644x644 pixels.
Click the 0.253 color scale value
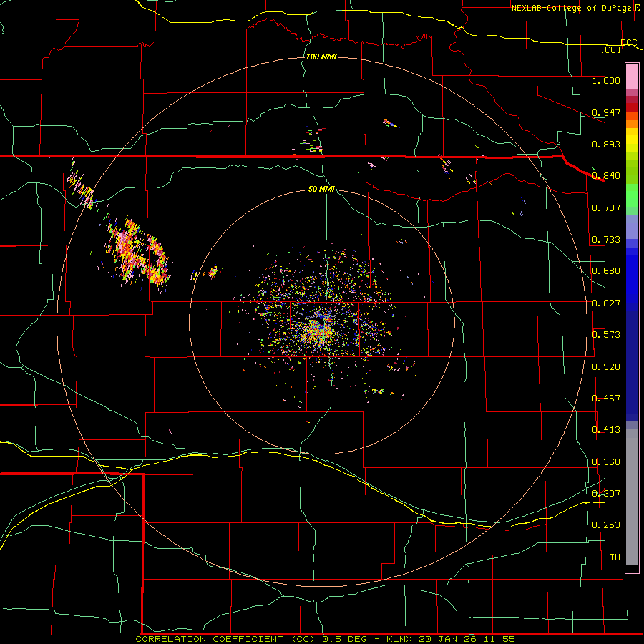[606, 525]
